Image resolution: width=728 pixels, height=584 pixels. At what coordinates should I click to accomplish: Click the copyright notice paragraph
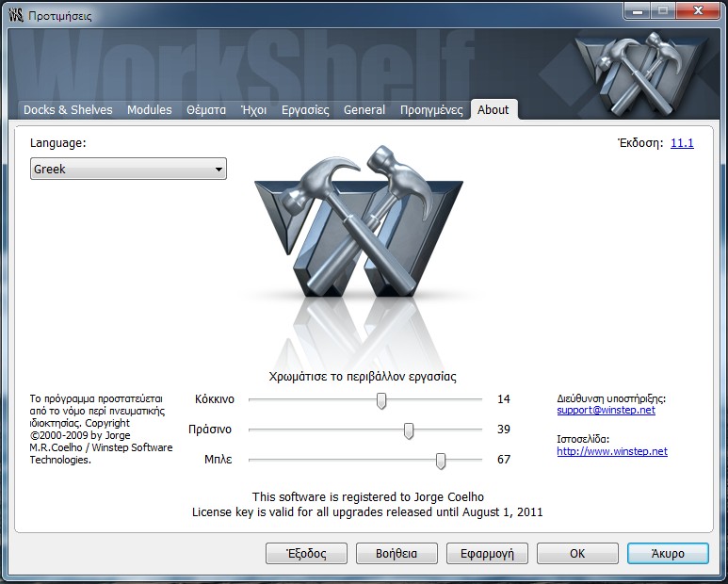(101, 430)
